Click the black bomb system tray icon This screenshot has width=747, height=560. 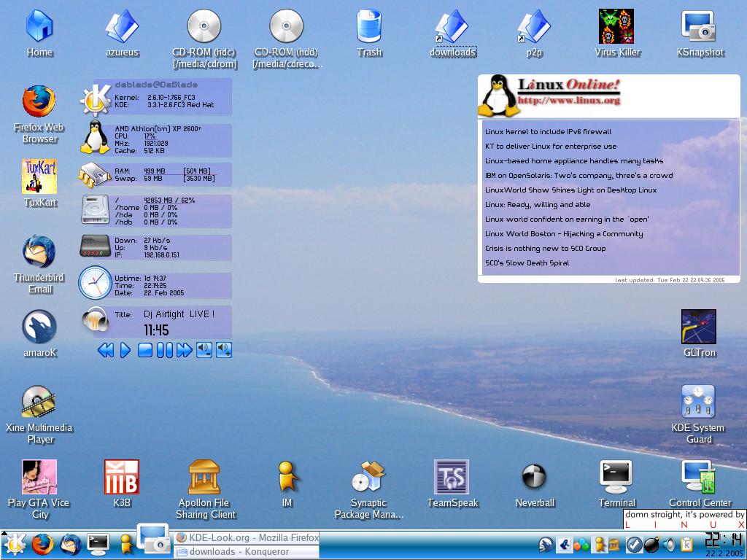click(651, 544)
